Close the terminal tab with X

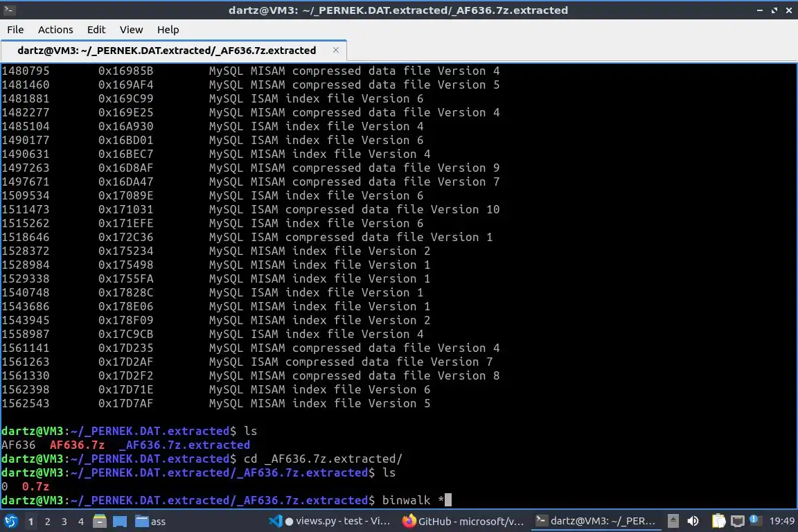pos(336,50)
